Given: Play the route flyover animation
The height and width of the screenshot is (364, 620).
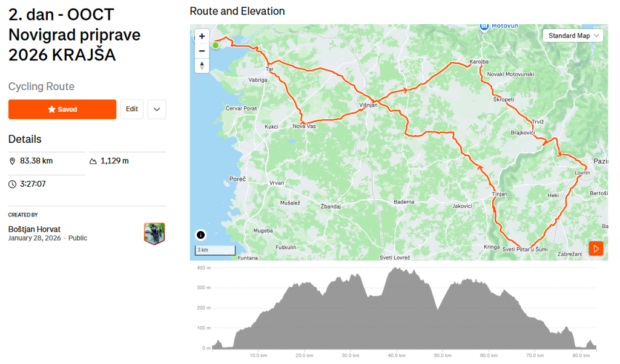Looking at the screenshot, I should click(596, 249).
